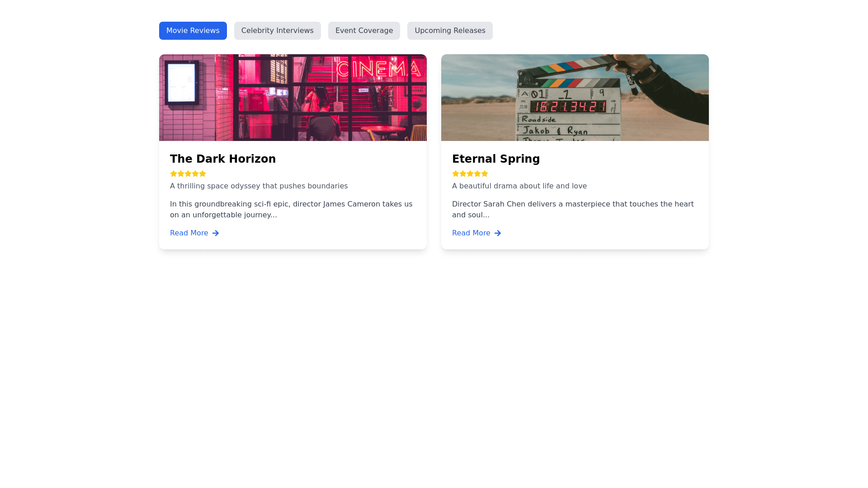Switch to the Celebrity Interviews tab
The height and width of the screenshot is (488, 868).
coord(277,31)
